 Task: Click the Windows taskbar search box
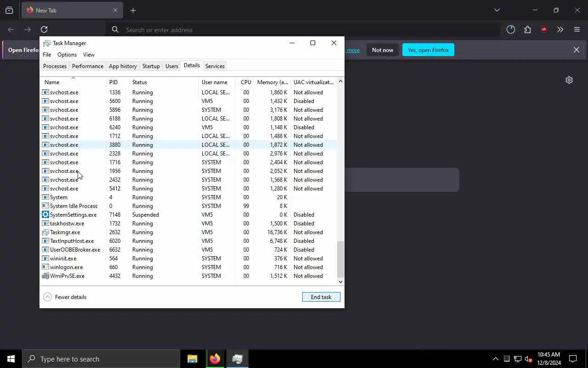[x=101, y=359]
